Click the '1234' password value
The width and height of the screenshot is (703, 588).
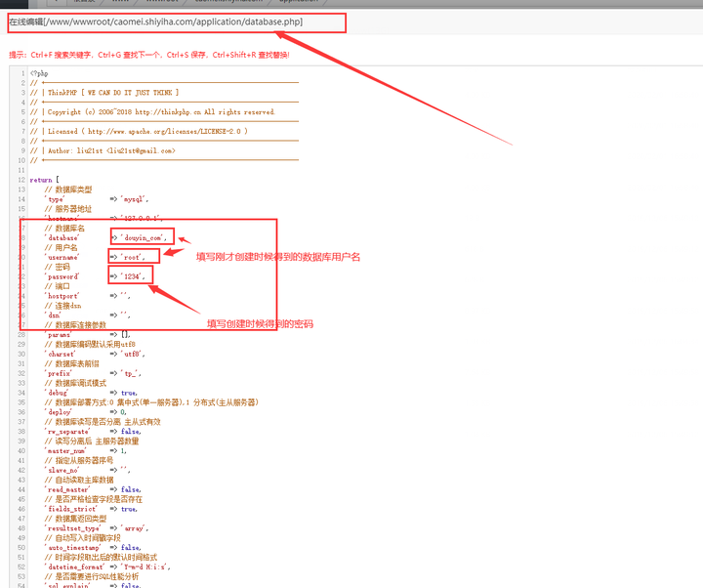coord(133,276)
